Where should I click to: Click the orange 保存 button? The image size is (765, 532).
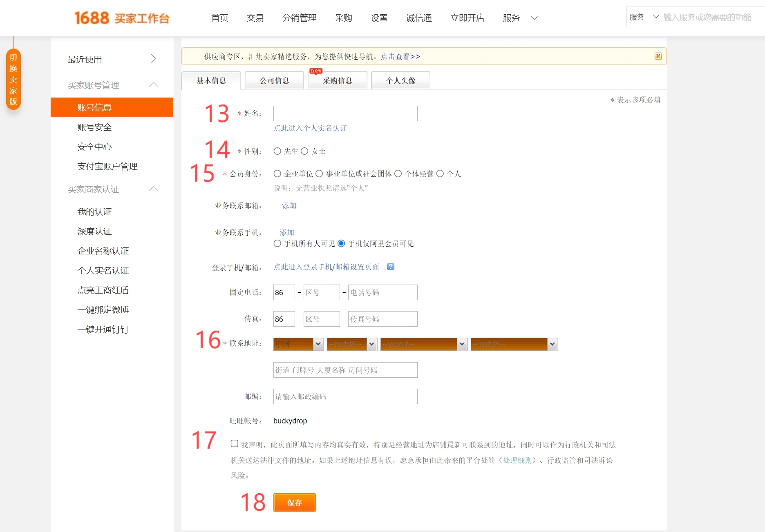tap(295, 503)
